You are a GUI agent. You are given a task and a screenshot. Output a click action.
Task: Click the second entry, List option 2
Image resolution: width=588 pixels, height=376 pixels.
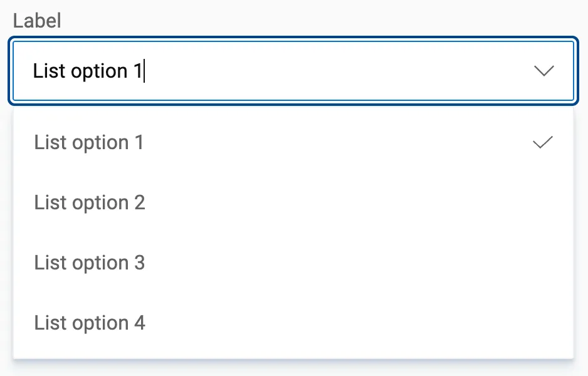[90, 203]
